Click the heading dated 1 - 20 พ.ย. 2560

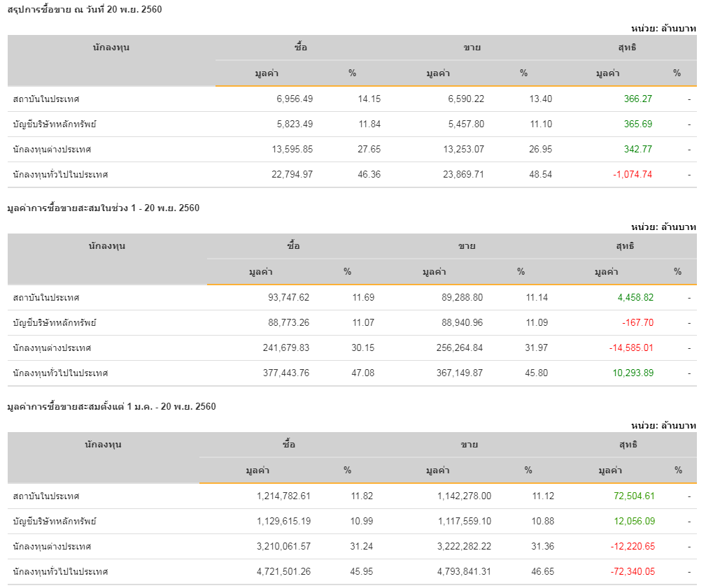tap(103, 208)
